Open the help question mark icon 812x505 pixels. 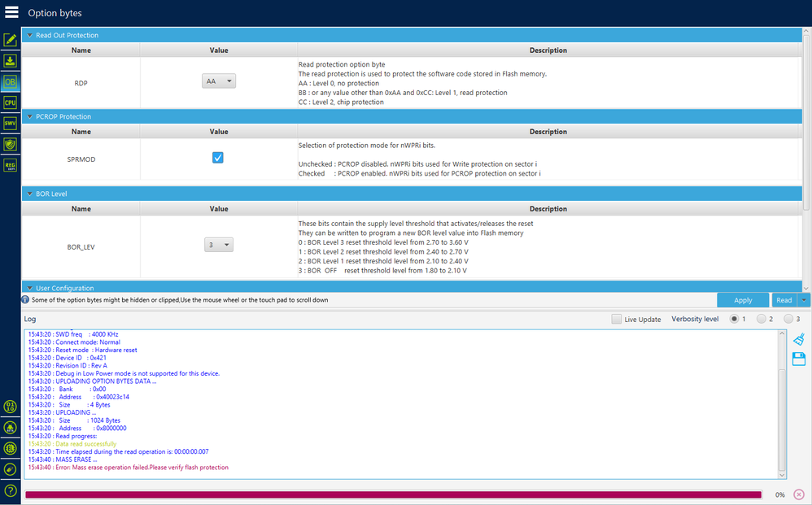point(11,490)
